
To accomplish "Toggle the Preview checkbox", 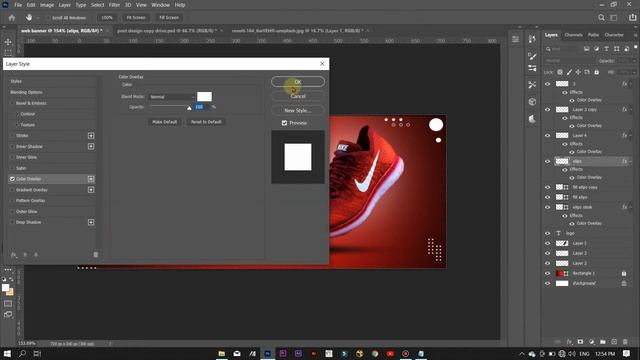I will click(x=284, y=123).
